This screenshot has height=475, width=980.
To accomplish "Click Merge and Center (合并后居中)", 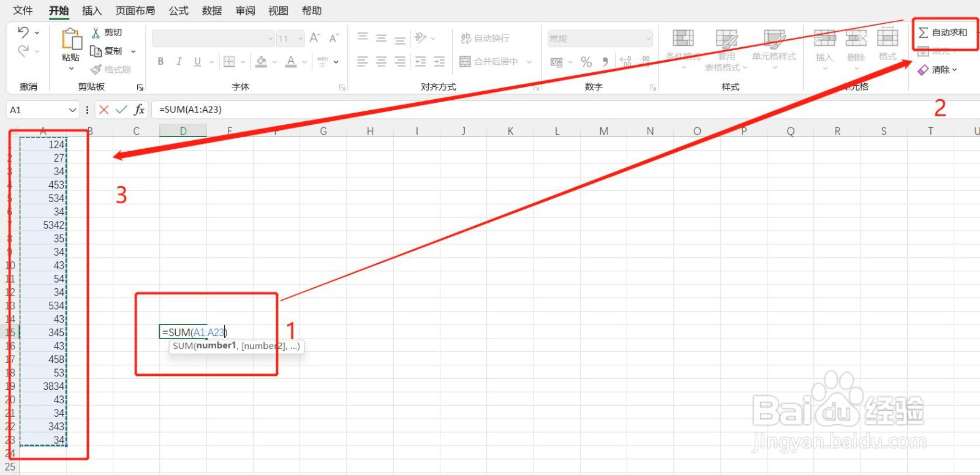I will click(489, 61).
